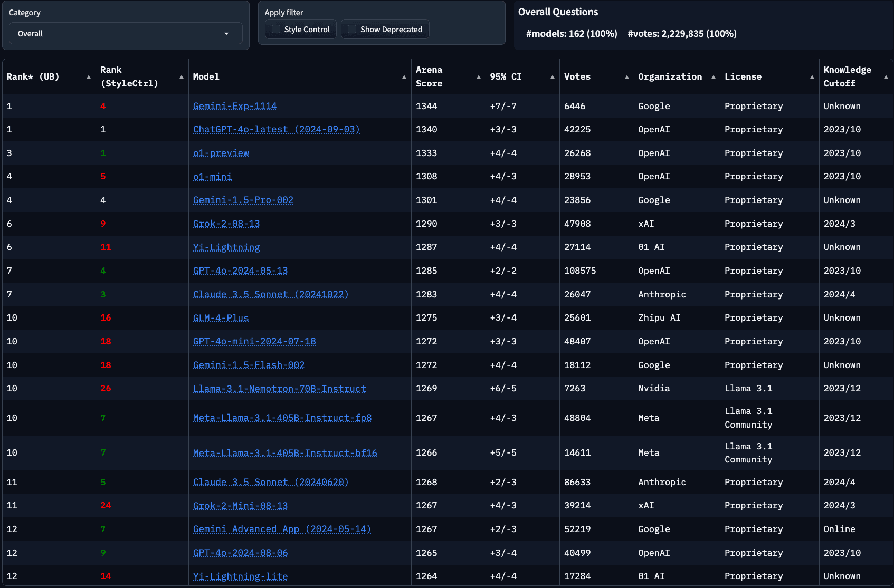
Task: Click the #models: 162 (100%) text
Action: tap(572, 34)
